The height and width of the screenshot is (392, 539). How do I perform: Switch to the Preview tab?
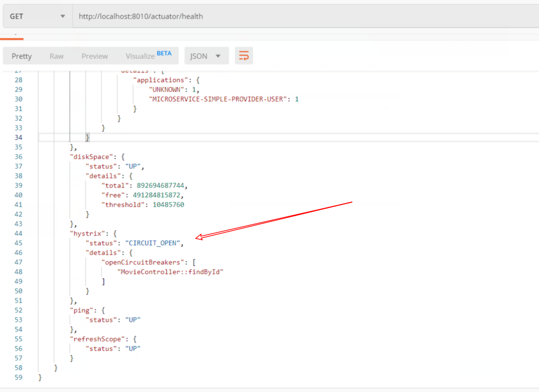[x=94, y=56]
